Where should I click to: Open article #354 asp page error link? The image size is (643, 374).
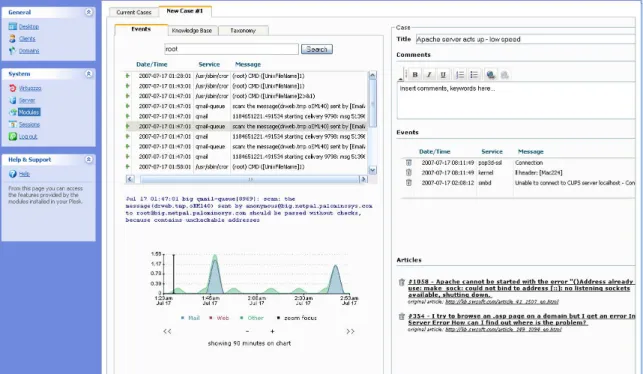pos(522,319)
